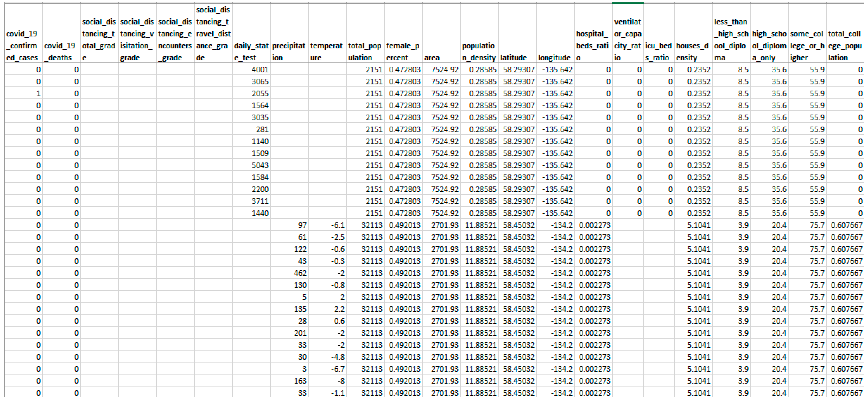Image resolution: width=868 pixels, height=402 pixels.
Task: Select precipitation cell with value 462
Action: [300, 273]
